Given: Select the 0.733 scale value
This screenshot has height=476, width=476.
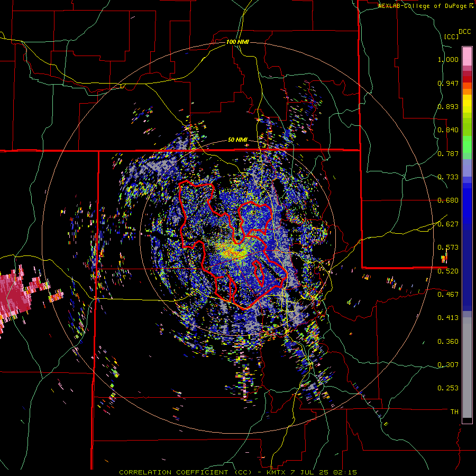Looking at the screenshot, I should (448, 177).
